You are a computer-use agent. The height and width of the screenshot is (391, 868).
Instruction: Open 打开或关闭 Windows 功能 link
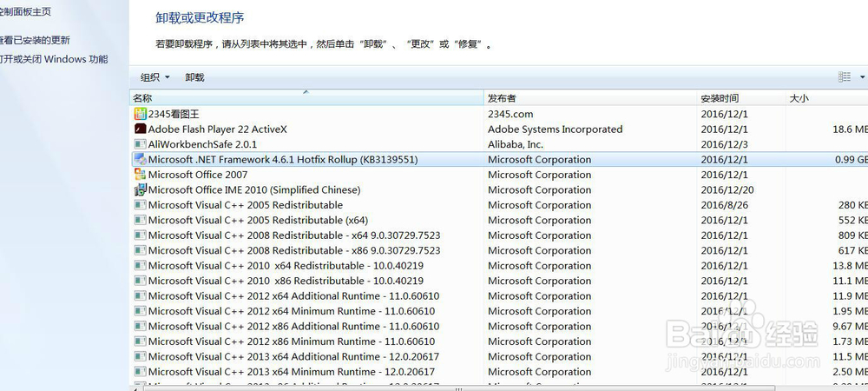(x=53, y=59)
